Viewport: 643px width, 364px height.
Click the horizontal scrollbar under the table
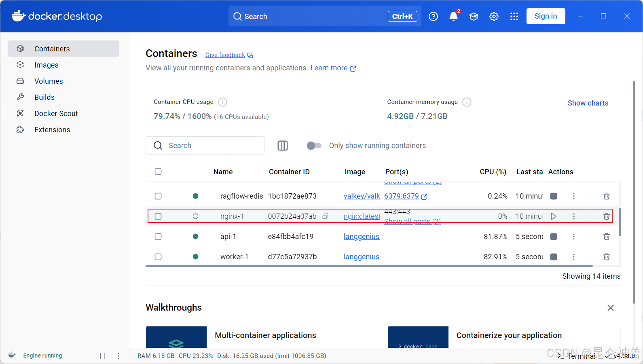pos(369,266)
